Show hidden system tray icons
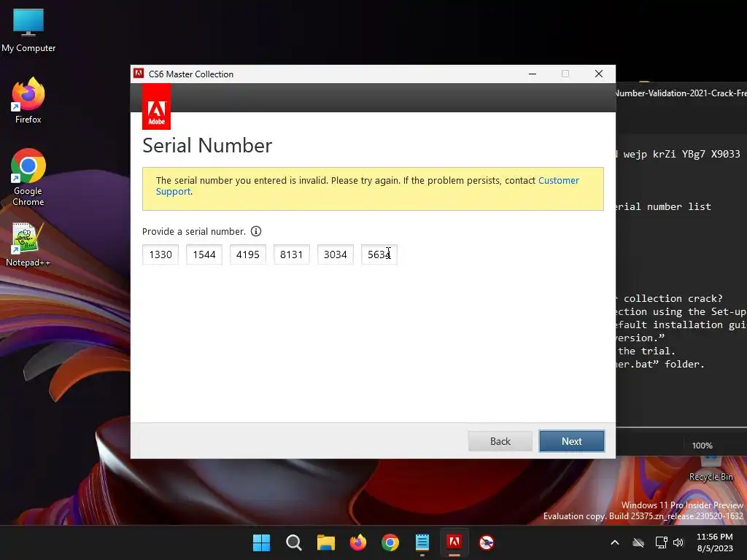 (615, 542)
